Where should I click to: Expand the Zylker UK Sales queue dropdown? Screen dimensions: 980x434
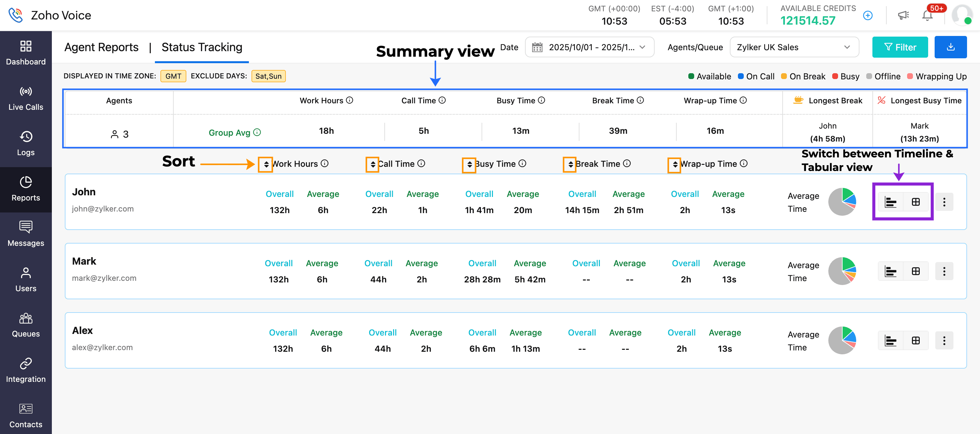point(794,47)
